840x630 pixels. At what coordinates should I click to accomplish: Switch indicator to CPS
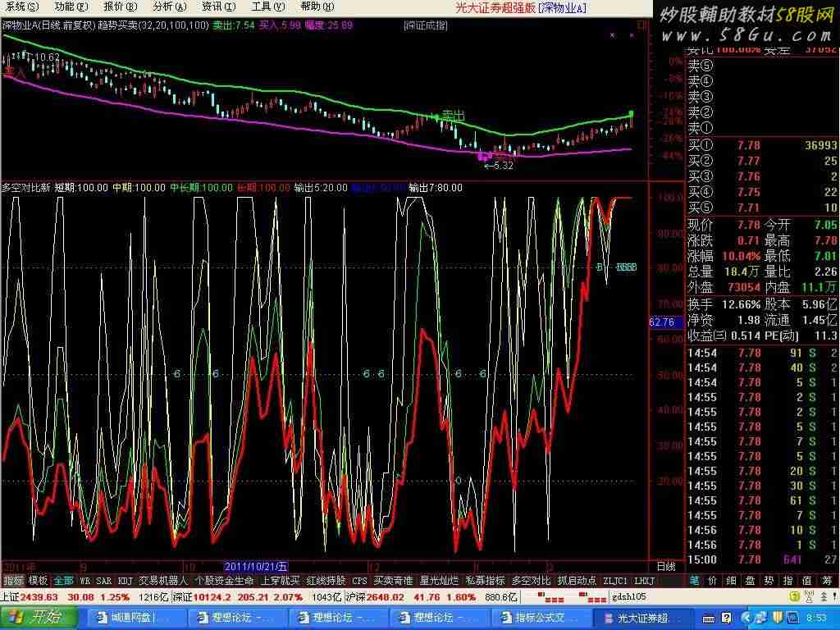359,580
